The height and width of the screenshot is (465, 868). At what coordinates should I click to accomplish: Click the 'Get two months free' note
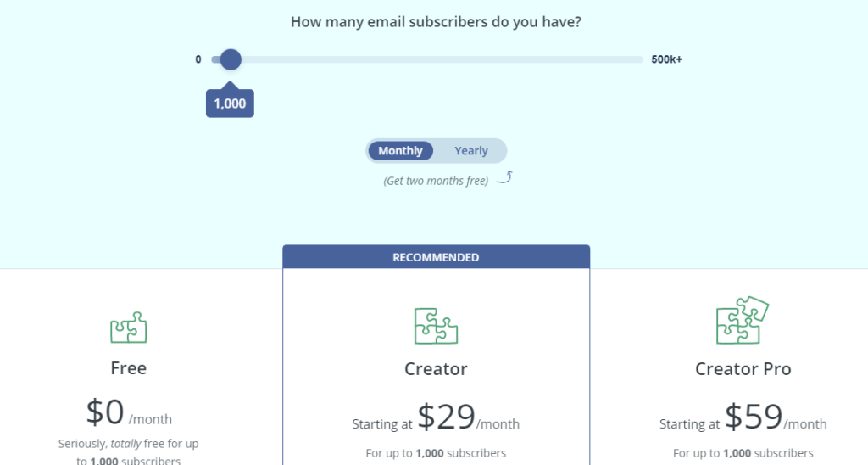pyautogui.click(x=436, y=181)
